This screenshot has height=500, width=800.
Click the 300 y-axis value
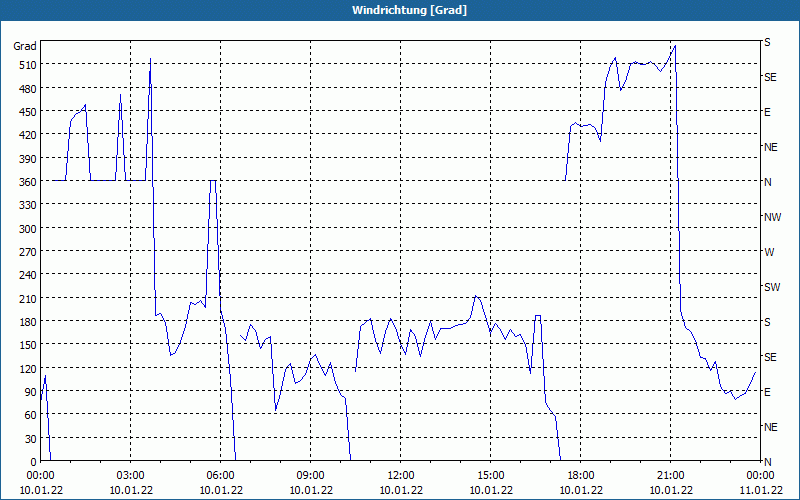[x=28, y=229]
